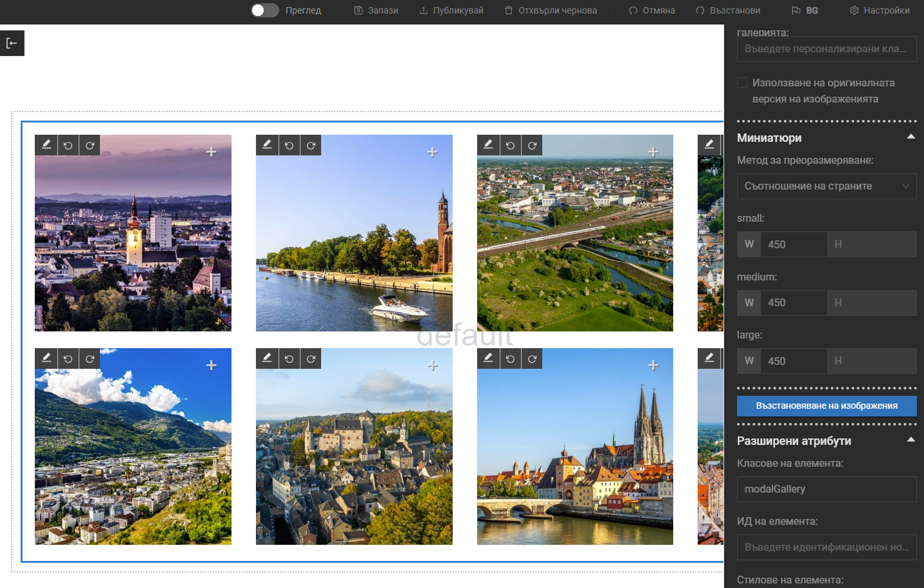Edit the first gallery image with pencil icon

click(x=46, y=145)
